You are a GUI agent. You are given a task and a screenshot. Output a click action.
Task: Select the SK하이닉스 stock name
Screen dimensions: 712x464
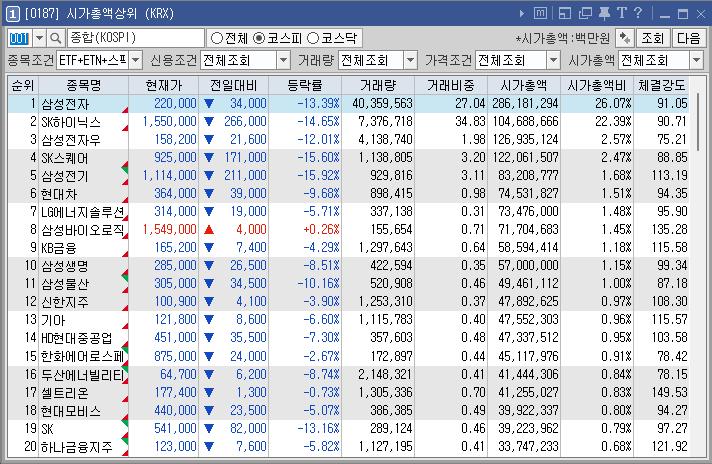click(x=71, y=122)
